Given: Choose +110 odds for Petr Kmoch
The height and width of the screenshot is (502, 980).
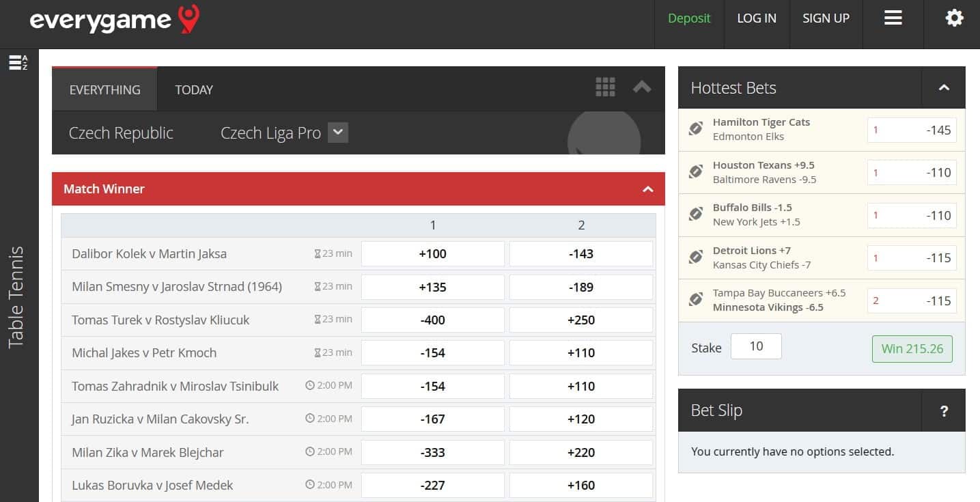Looking at the screenshot, I should click(x=581, y=352).
